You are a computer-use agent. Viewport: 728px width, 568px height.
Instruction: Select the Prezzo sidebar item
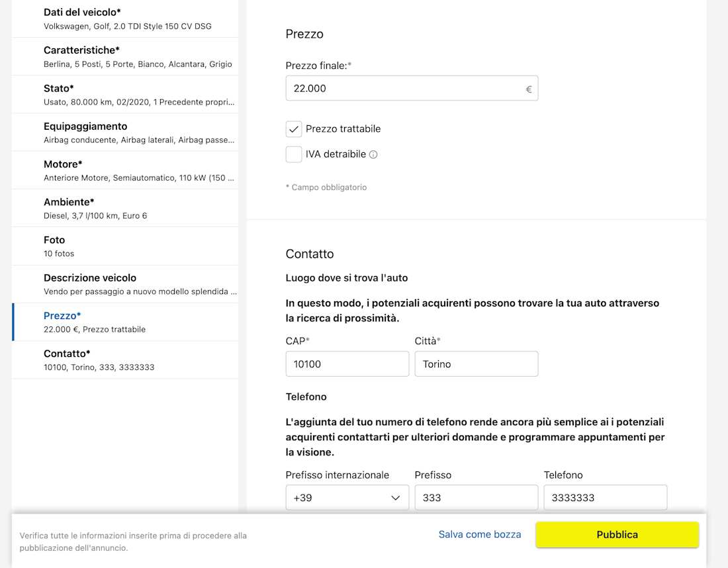pos(125,322)
